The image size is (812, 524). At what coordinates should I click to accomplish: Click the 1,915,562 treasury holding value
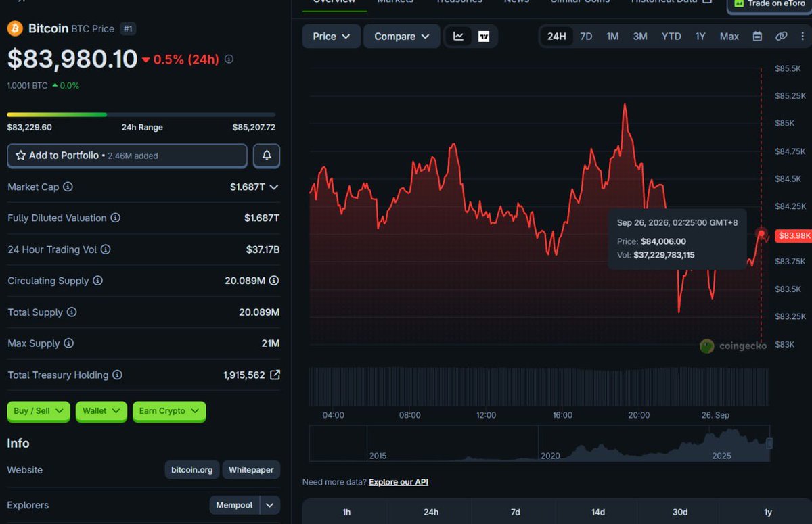pos(244,375)
